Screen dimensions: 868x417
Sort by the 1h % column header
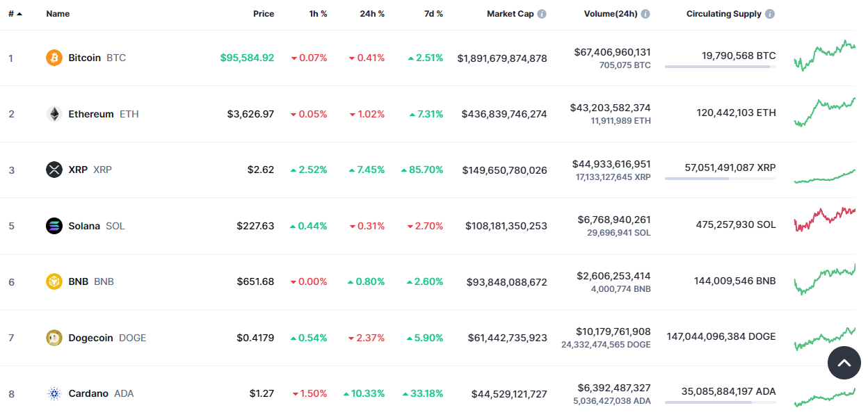319,14
